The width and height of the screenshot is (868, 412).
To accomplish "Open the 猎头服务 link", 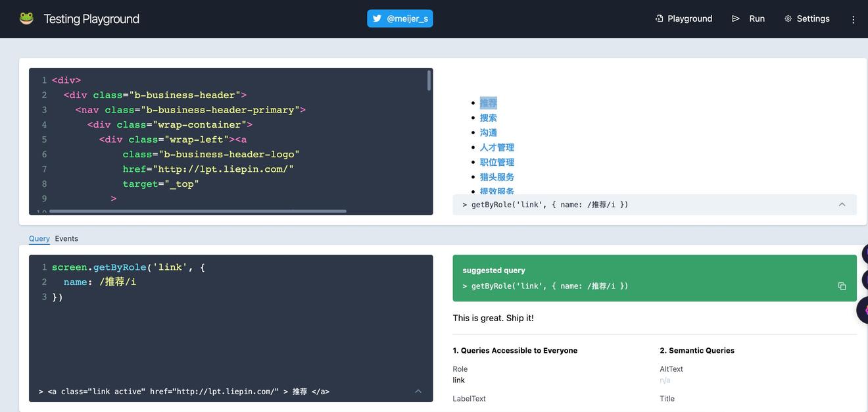I will [496, 177].
